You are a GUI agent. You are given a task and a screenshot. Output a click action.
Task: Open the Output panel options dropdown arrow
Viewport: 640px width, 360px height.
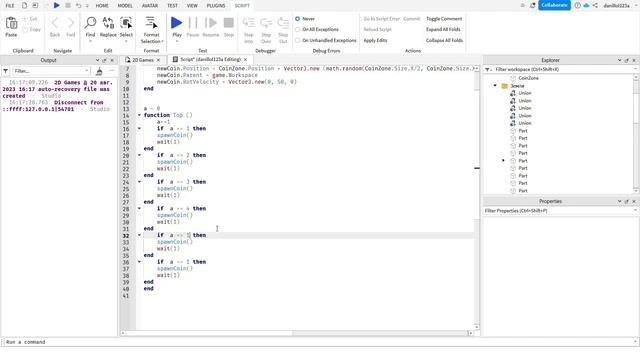(97, 60)
